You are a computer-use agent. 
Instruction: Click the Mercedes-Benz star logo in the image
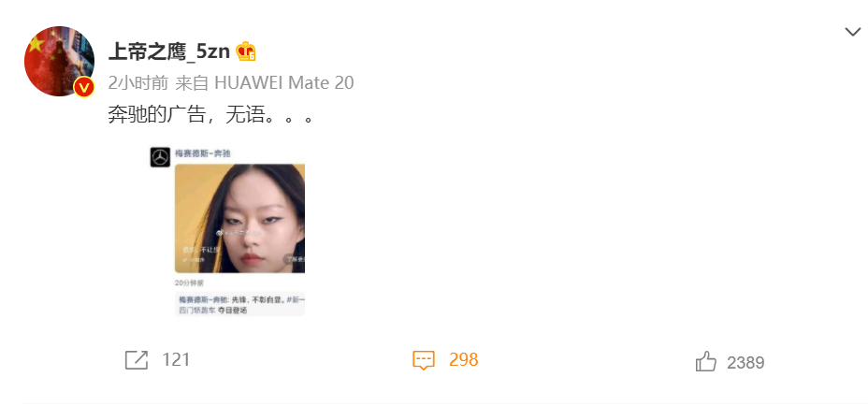(160, 157)
